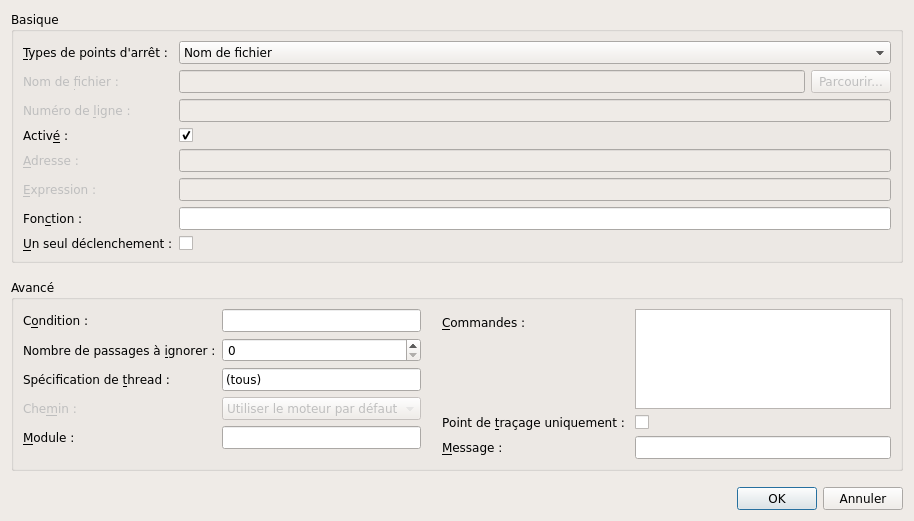Focus the Condition text field

(x=321, y=321)
